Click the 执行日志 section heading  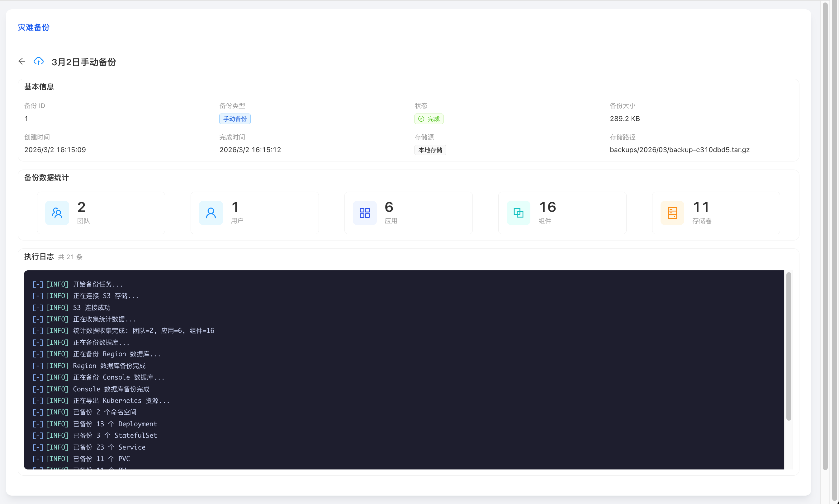[x=39, y=257]
